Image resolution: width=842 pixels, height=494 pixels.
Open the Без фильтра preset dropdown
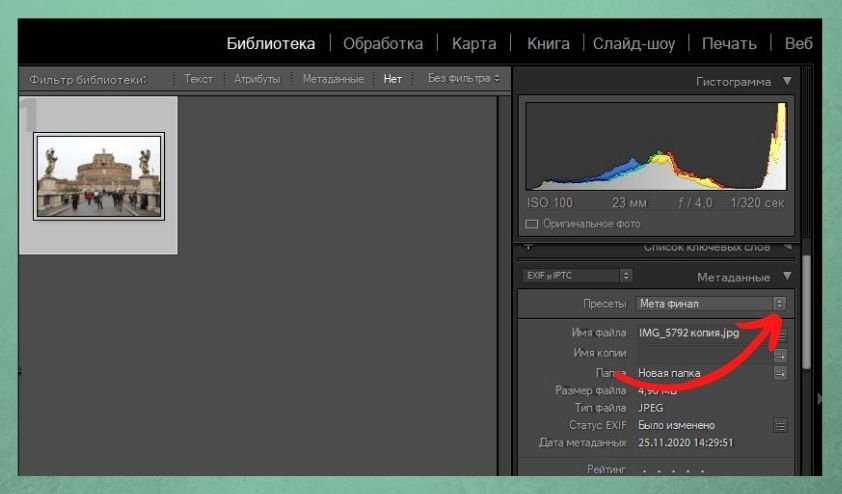pyautogui.click(x=463, y=78)
